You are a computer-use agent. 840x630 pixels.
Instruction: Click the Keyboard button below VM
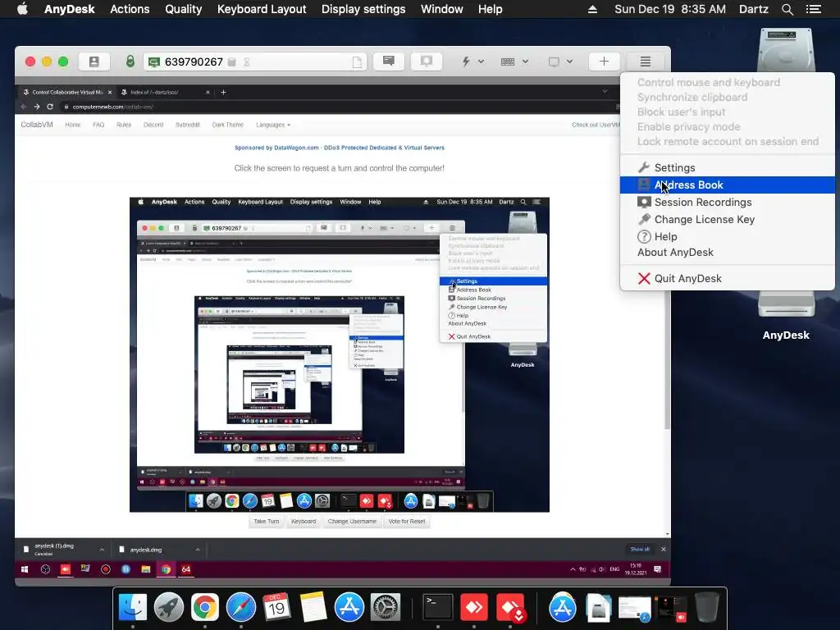pos(304,521)
